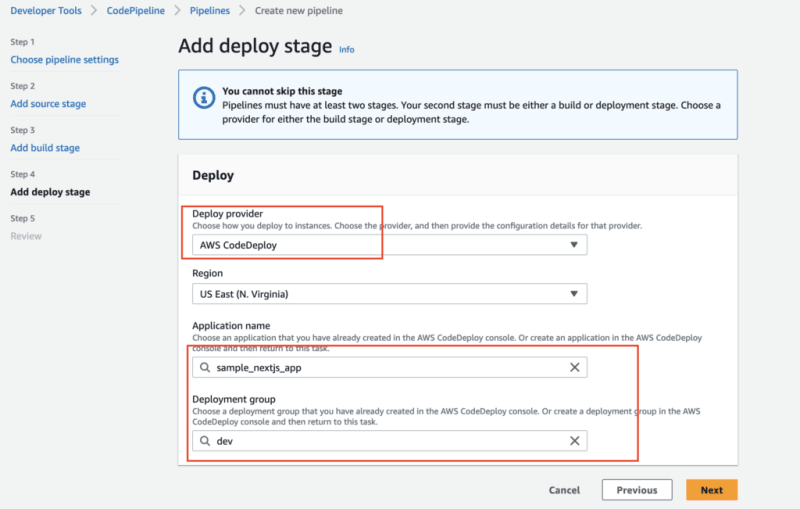Select the AWS CodeDeploy provider combo box

[389, 245]
